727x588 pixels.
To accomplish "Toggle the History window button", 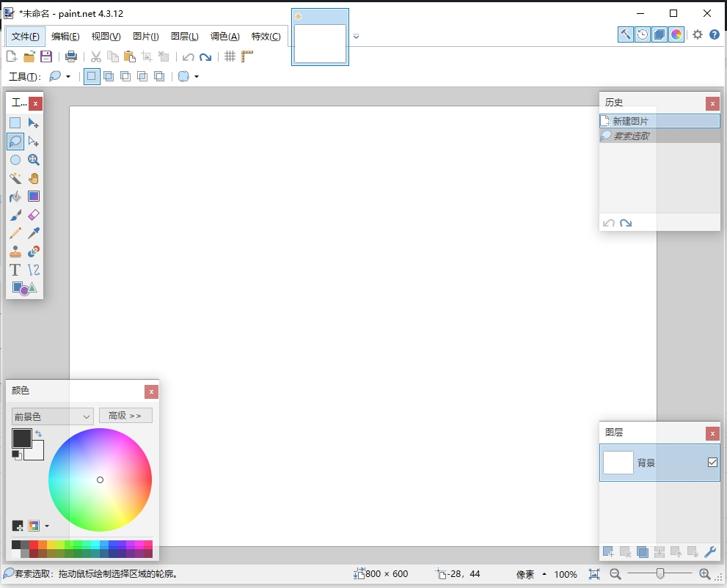I will [643, 34].
